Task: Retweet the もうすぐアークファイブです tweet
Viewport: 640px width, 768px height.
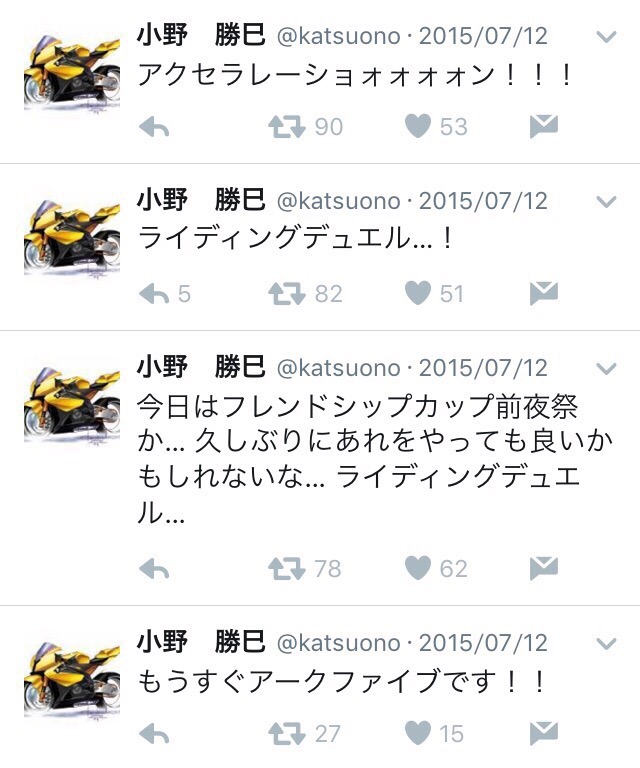Action: pos(287,734)
